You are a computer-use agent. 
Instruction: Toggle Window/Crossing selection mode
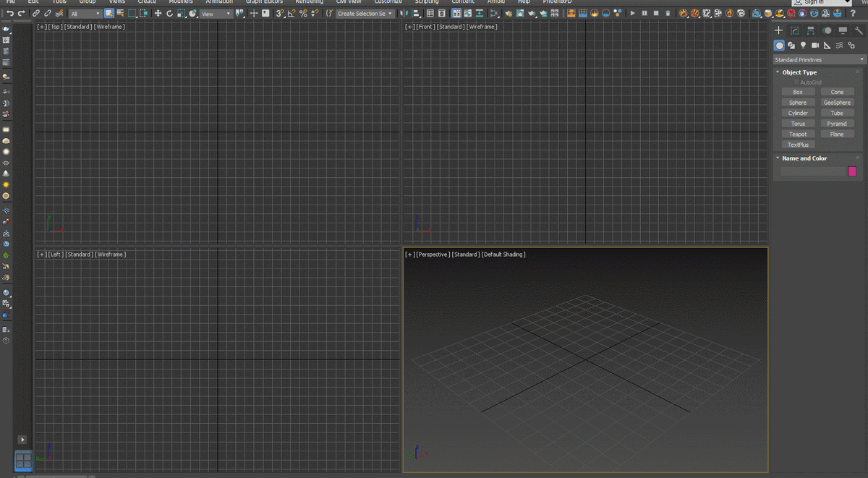pos(144,13)
